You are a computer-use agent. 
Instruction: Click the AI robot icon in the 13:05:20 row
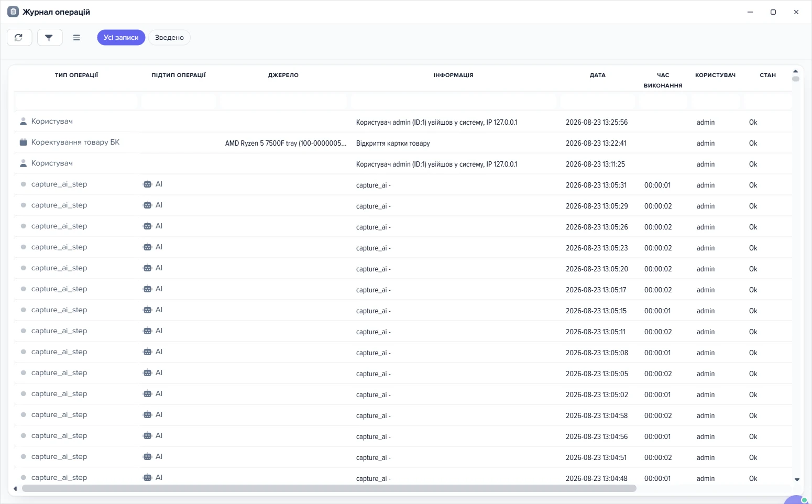(147, 268)
